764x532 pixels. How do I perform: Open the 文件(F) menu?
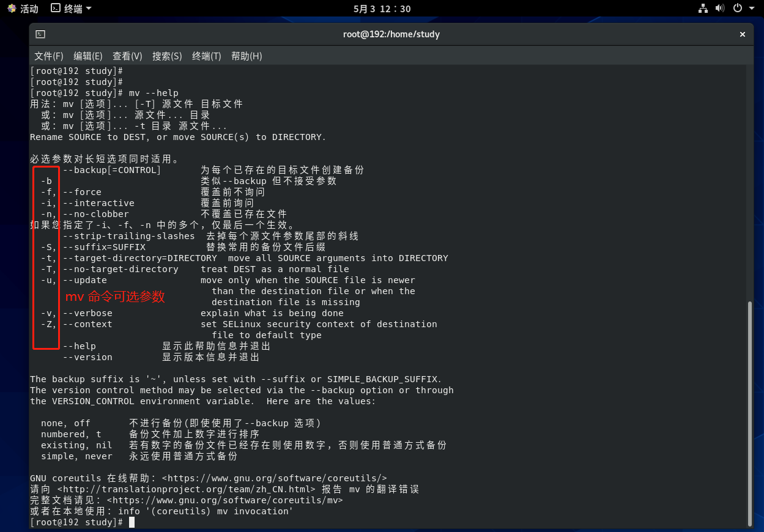point(49,56)
